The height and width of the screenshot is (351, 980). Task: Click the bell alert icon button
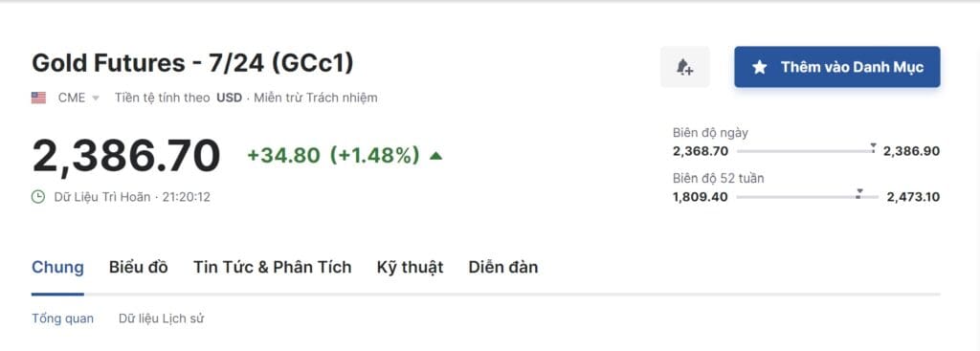click(x=685, y=67)
